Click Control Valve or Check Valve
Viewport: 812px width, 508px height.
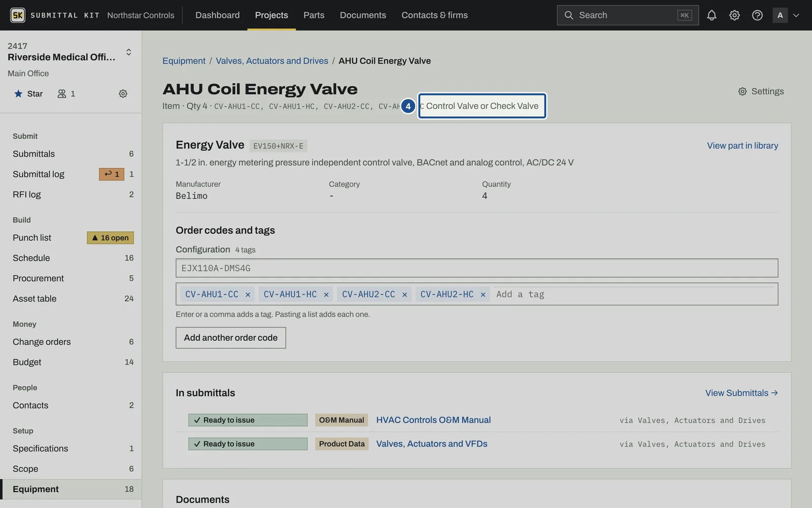[x=482, y=106]
